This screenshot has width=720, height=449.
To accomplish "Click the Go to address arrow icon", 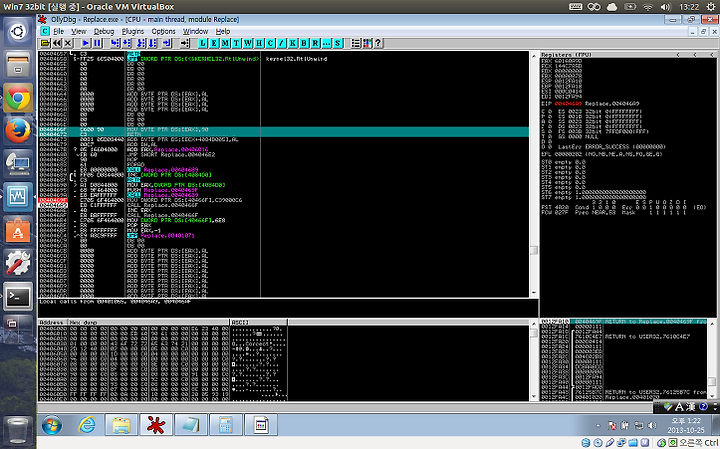I will coord(185,43).
